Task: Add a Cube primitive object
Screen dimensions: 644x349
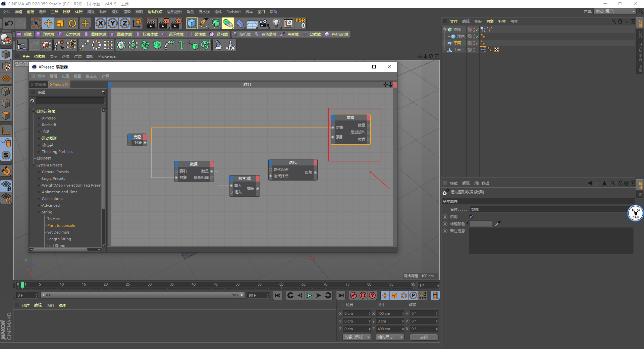Action: click(x=192, y=23)
